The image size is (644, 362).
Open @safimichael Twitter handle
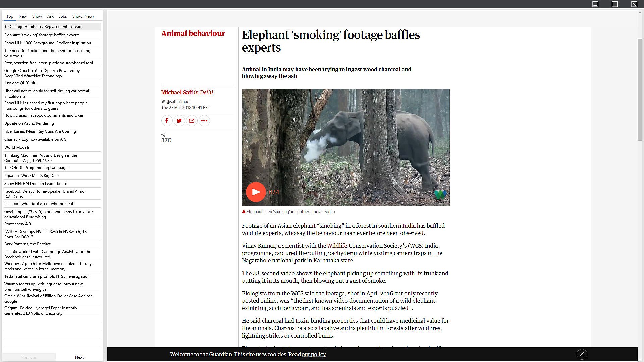point(178,102)
